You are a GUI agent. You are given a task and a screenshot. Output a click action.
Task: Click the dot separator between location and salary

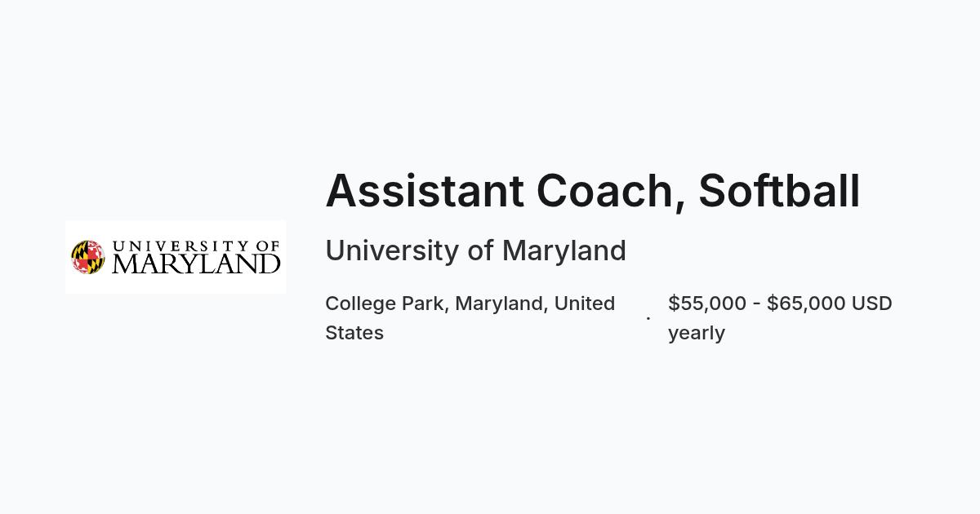click(648, 318)
